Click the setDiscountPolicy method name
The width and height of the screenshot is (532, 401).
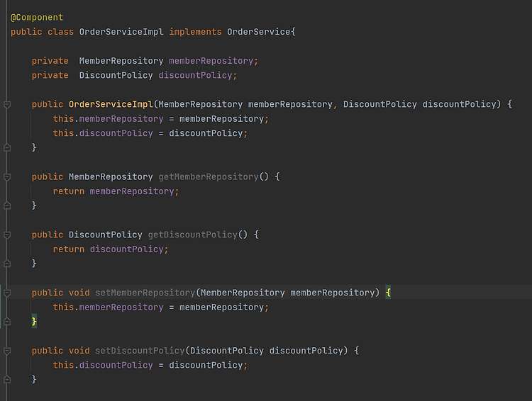tap(140, 351)
